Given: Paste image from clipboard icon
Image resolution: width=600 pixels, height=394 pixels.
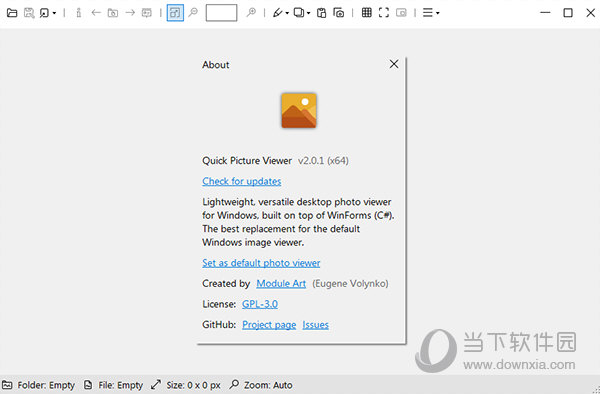Looking at the screenshot, I should pos(321,13).
